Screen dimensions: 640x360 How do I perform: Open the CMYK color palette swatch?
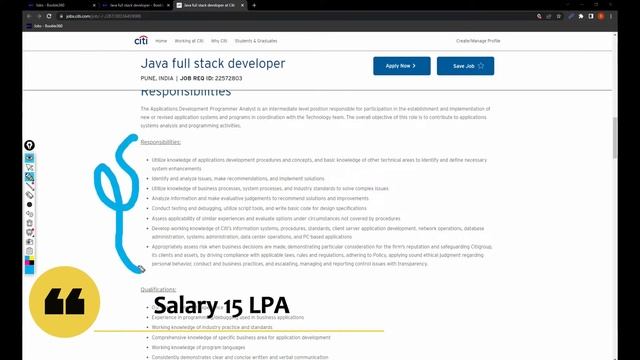tap(29, 260)
